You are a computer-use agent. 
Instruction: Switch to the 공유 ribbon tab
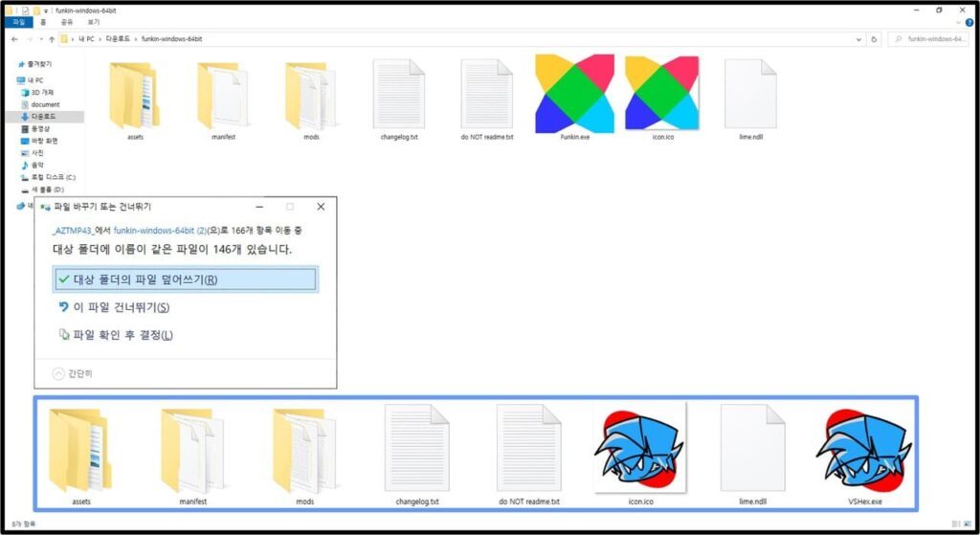(x=67, y=23)
